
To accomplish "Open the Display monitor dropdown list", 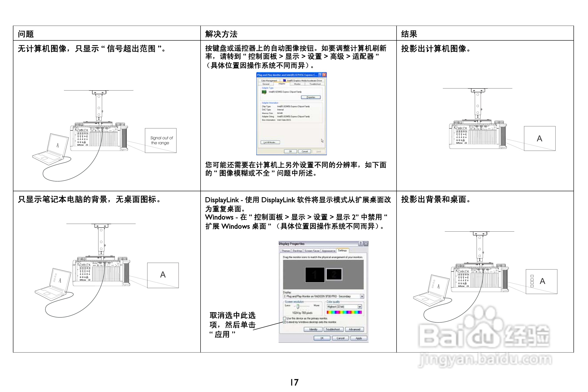I will 362,296.
